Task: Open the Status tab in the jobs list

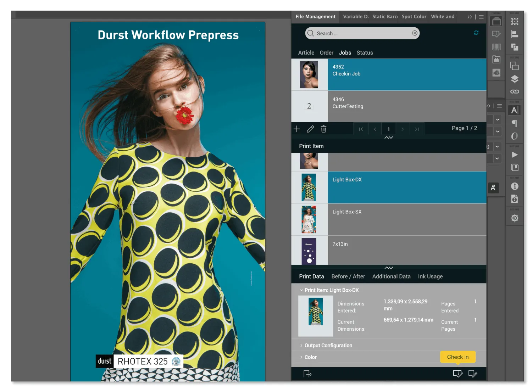Action: pos(365,52)
